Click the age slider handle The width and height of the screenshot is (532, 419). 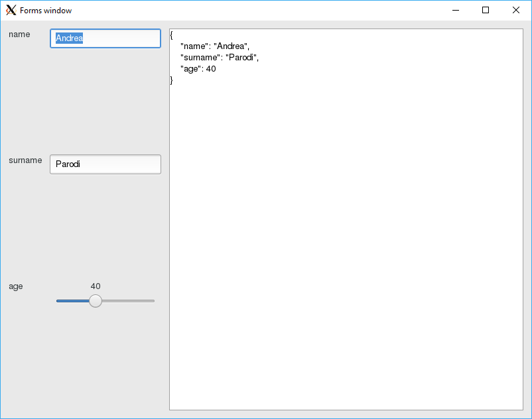tap(96, 301)
